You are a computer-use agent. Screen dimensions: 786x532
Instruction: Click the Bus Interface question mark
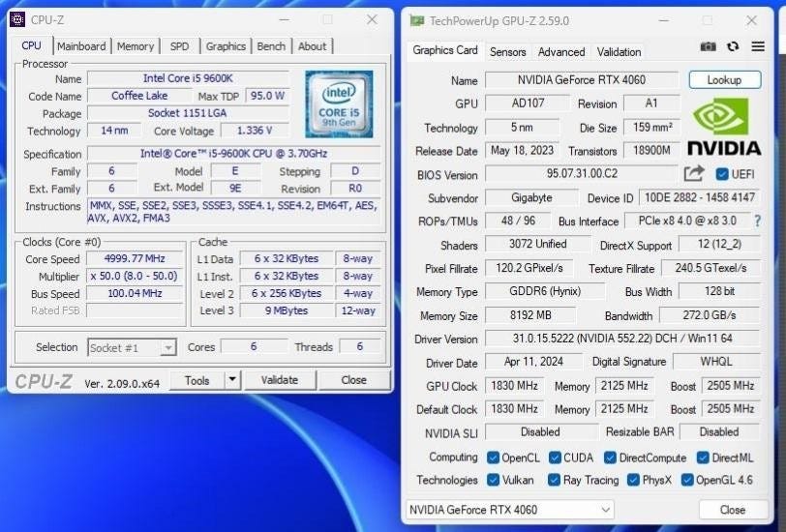[757, 221]
